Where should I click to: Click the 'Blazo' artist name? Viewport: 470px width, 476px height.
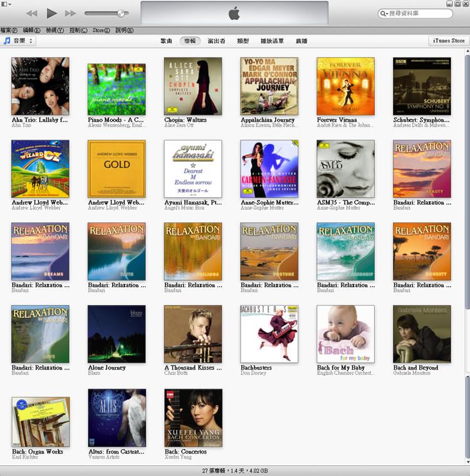click(x=94, y=373)
